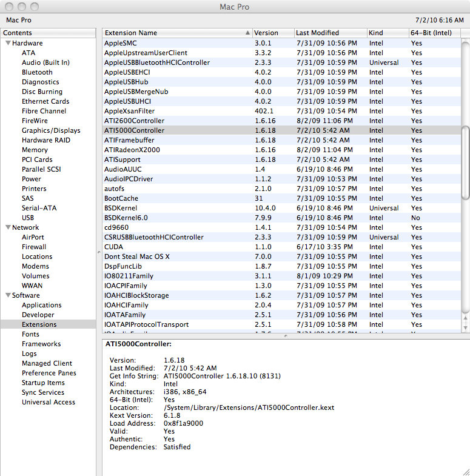Show Graphics/Displays information
Screen dimensions: 470x476
pyautogui.click(x=51, y=130)
